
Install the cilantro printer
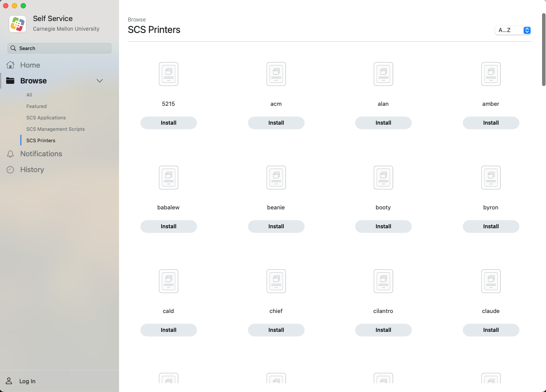coord(383,330)
